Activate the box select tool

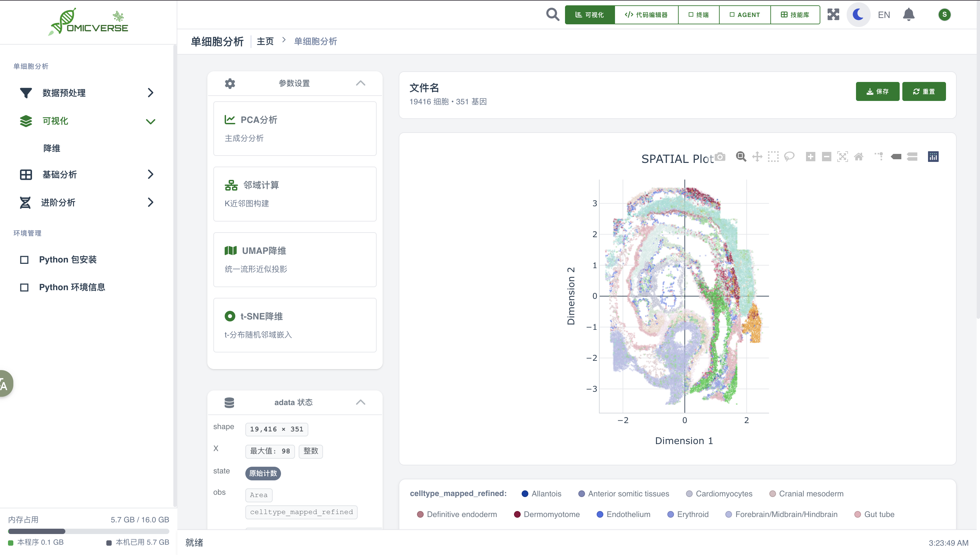[x=773, y=157]
